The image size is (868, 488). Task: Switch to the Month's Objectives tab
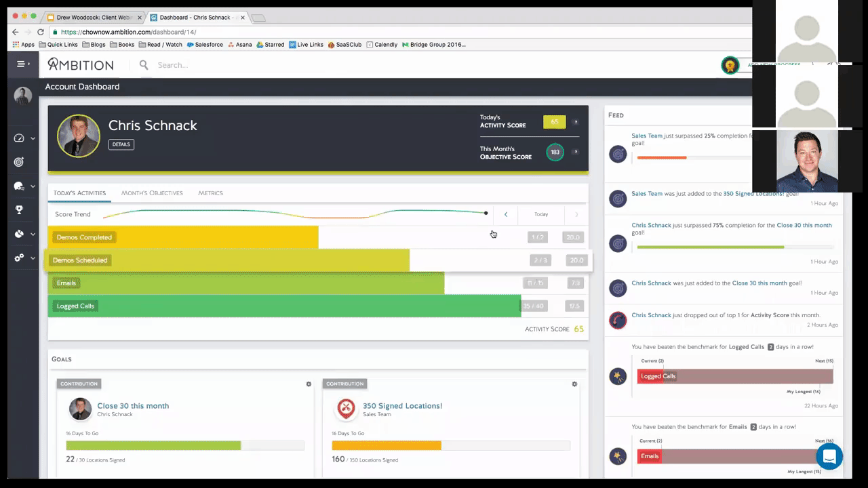click(152, 193)
